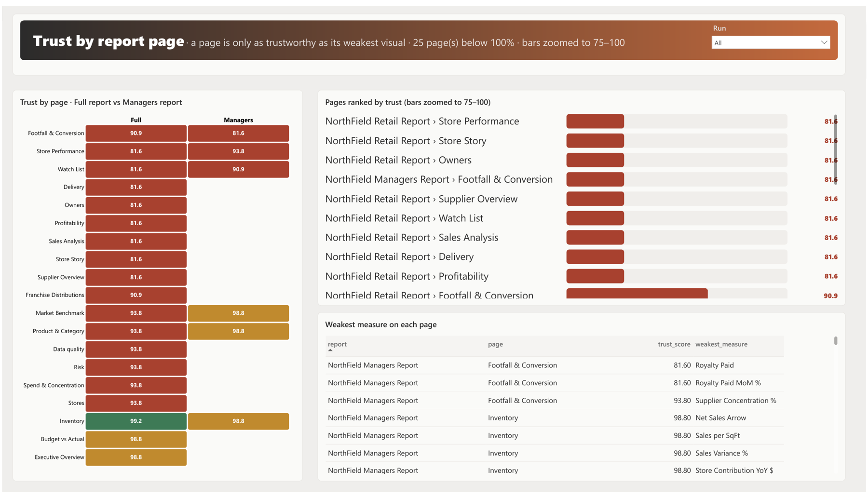The width and height of the screenshot is (868, 498).
Task: Click the Trust by report page title
Action: [108, 41]
